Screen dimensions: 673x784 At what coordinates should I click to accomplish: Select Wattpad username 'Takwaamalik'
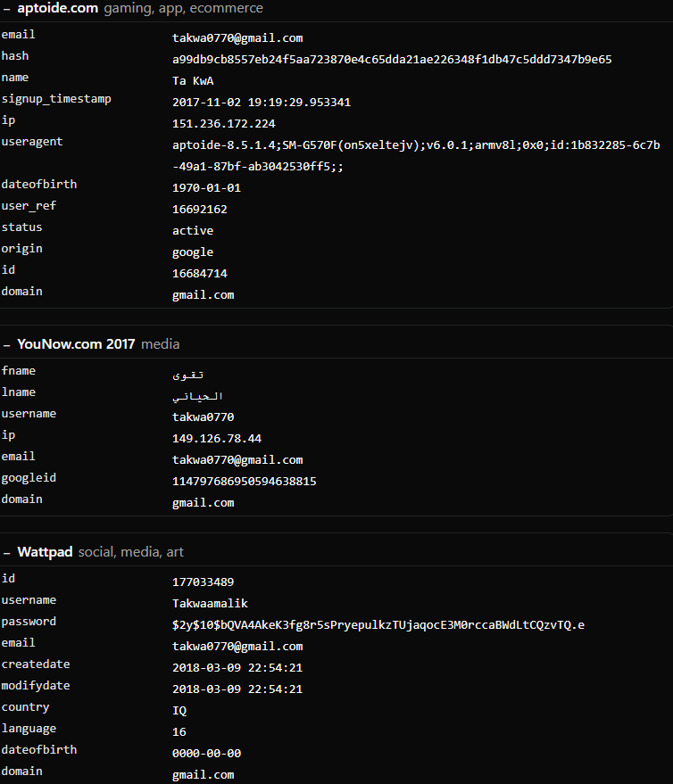click(210, 604)
